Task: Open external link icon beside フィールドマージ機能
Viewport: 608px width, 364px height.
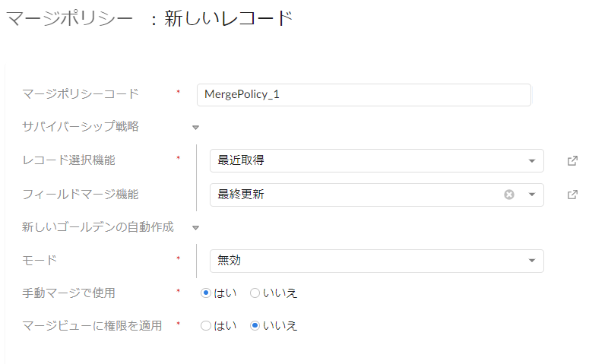Action: click(572, 195)
